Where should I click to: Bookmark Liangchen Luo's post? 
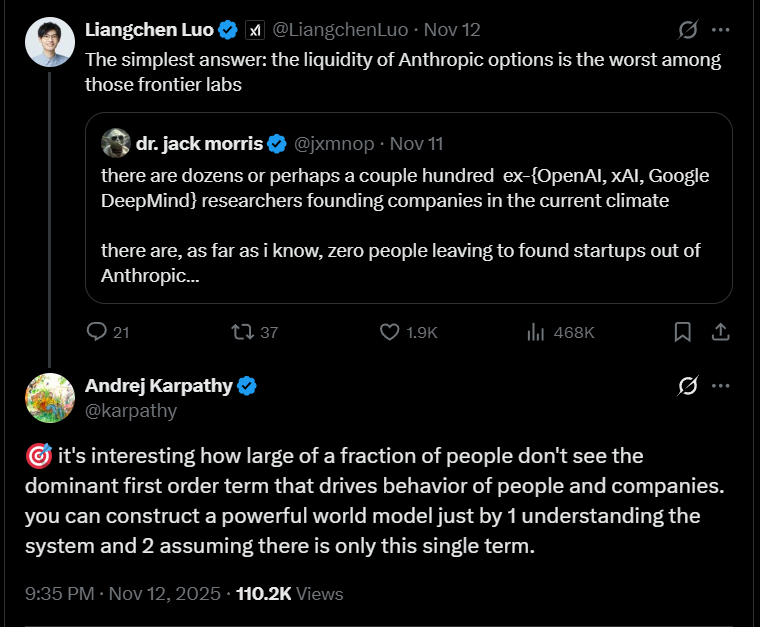(x=682, y=332)
